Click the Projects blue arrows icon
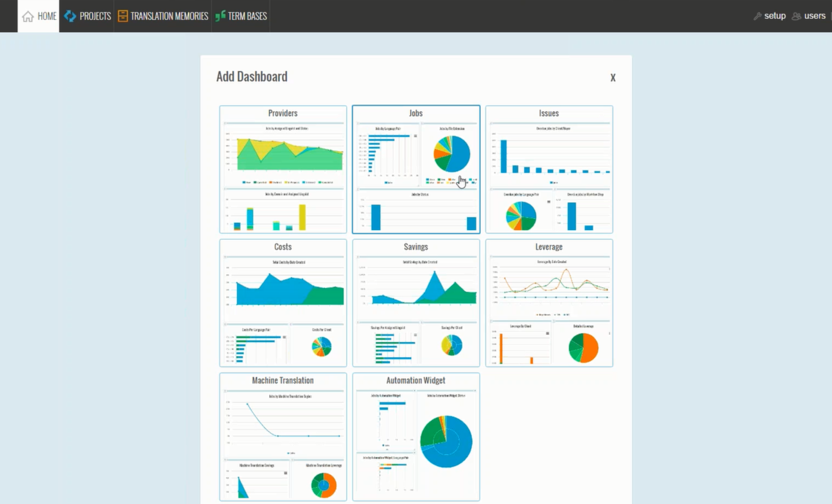The height and width of the screenshot is (504, 832). click(x=70, y=16)
